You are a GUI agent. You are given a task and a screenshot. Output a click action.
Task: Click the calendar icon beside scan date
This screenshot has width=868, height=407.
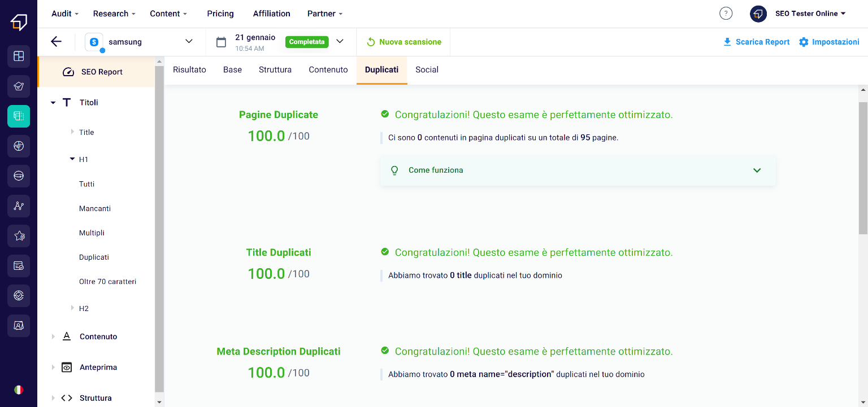(222, 42)
